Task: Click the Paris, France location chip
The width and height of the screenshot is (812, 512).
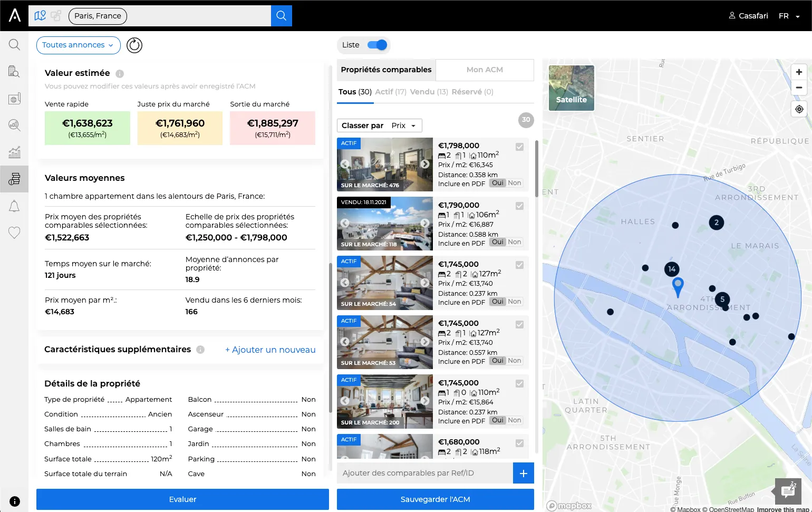Action: pos(98,16)
